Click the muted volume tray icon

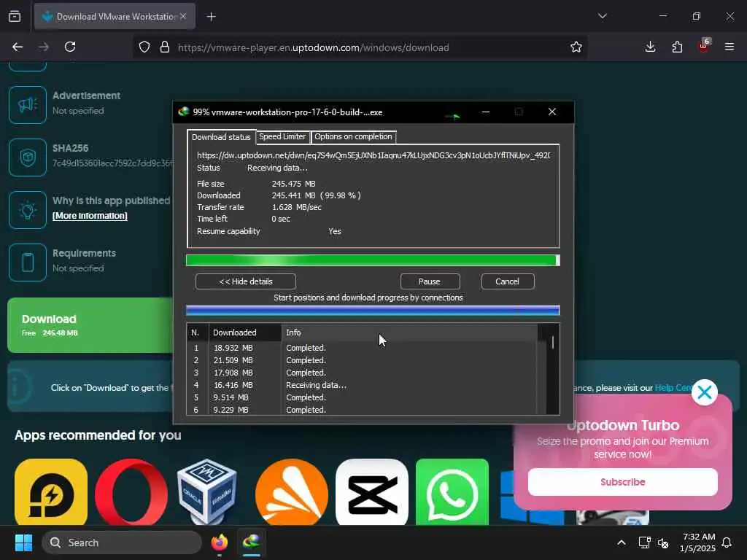(663, 542)
